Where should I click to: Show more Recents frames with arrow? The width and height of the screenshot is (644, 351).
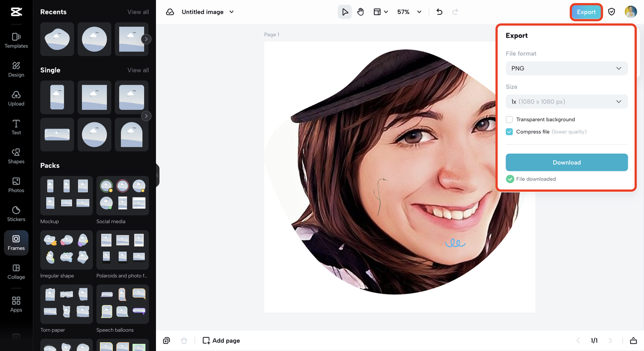tap(146, 39)
